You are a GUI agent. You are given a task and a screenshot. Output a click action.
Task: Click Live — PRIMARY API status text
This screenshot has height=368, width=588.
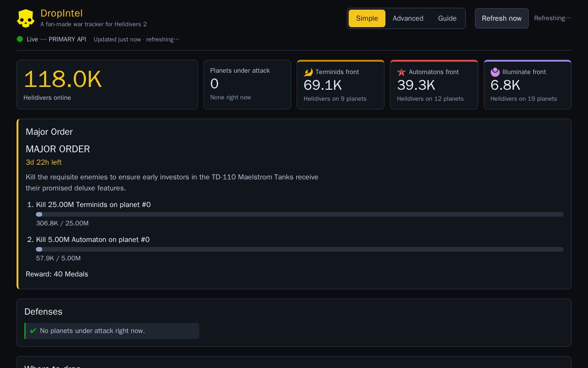(57, 39)
